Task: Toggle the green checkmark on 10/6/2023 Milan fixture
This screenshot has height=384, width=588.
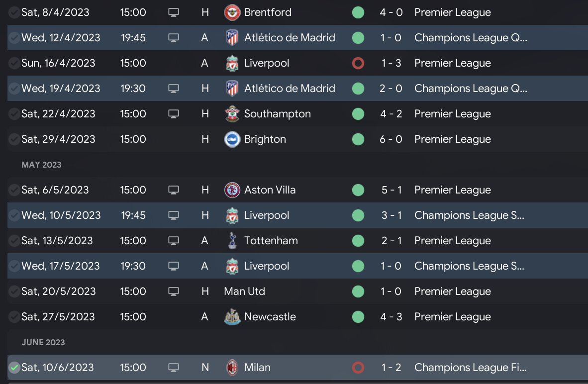Action: 14,368
